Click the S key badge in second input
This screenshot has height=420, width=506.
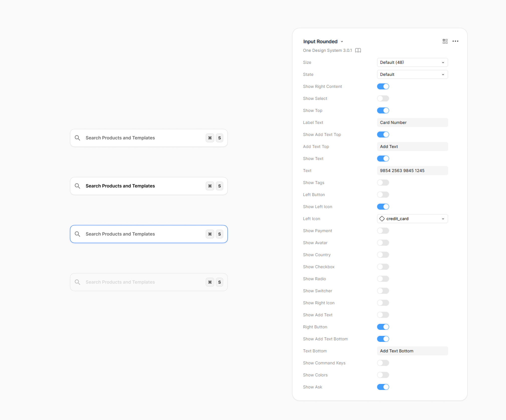coord(219,186)
